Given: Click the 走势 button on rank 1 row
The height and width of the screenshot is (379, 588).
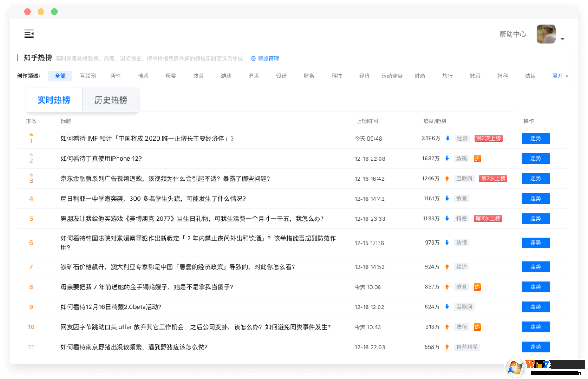Looking at the screenshot, I should click(x=535, y=138).
